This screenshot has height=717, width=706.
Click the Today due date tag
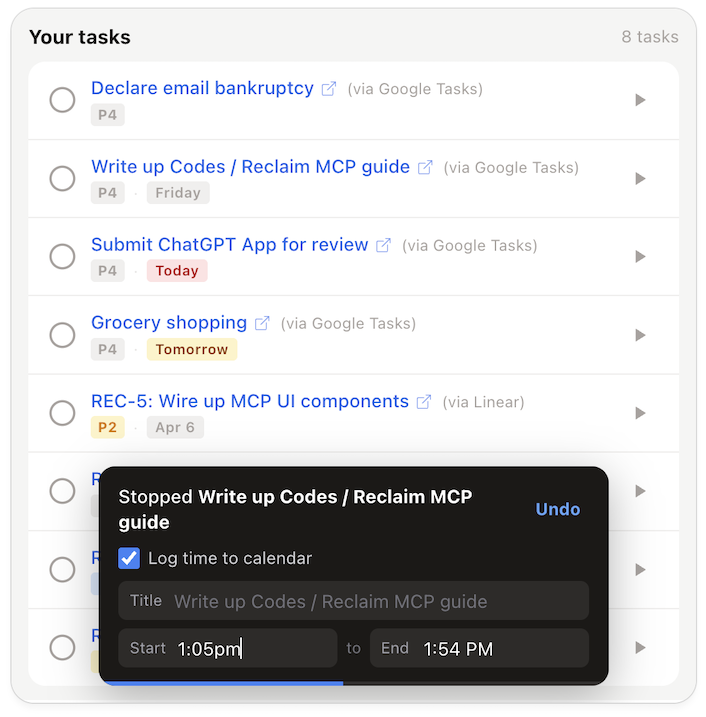coord(177,271)
